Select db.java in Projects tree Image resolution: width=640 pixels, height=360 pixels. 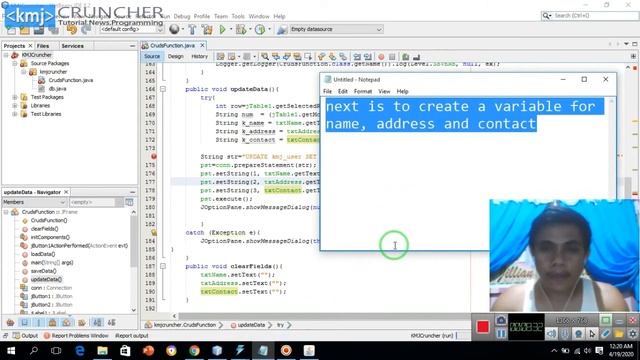coord(58,89)
